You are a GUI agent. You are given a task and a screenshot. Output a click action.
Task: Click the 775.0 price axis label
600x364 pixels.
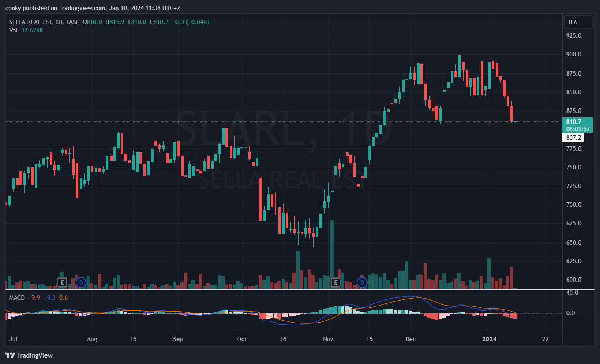574,149
